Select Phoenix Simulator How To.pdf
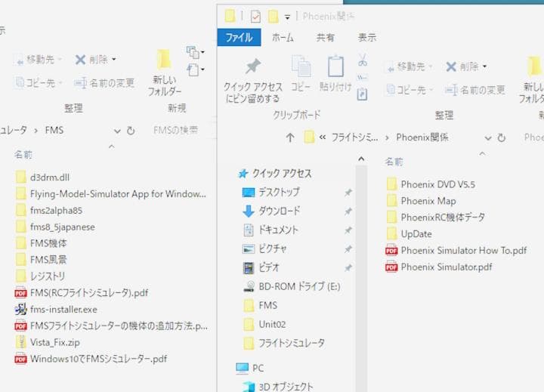 [456, 250]
